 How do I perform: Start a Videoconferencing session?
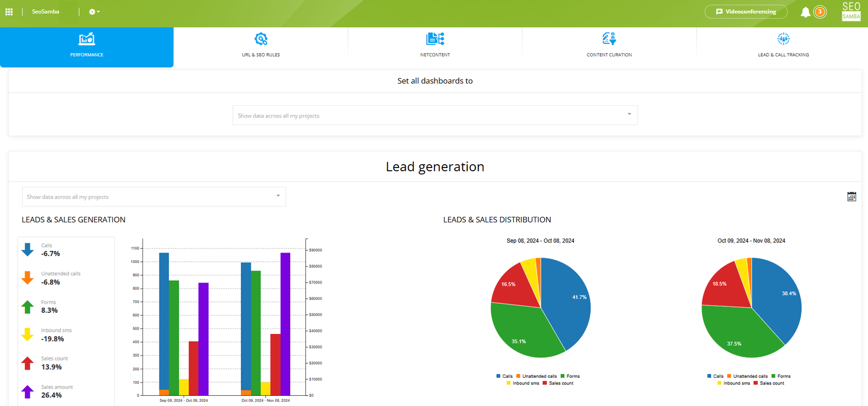tap(746, 11)
